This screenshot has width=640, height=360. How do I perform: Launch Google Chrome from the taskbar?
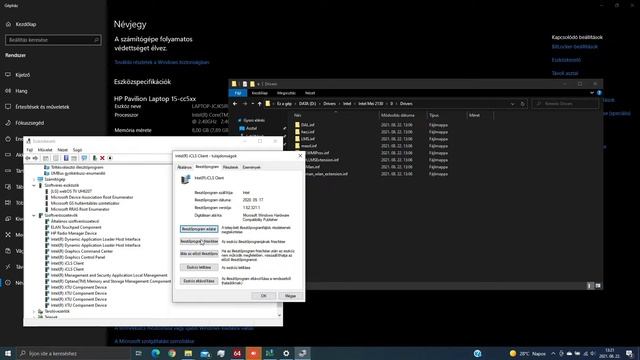[x=172, y=353]
